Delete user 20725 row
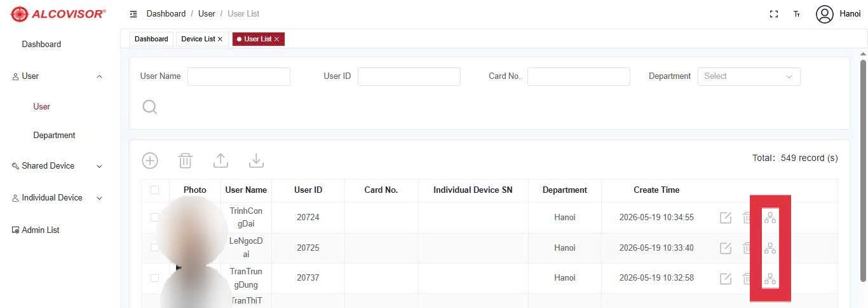Image resolution: width=868 pixels, height=308 pixels. (747, 248)
